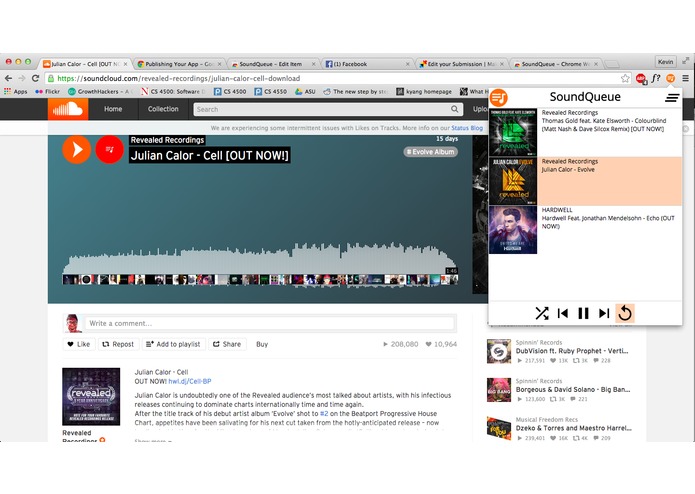Image resolution: width=695 pixels, height=494 pixels.
Task: Open the ASU bookmark
Action: [305, 92]
